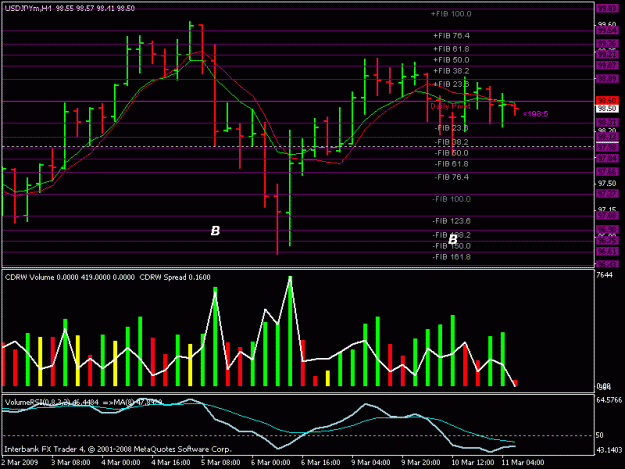Select the -FIB 61.8 level label
The image size is (625, 469).
tap(451, 164)
